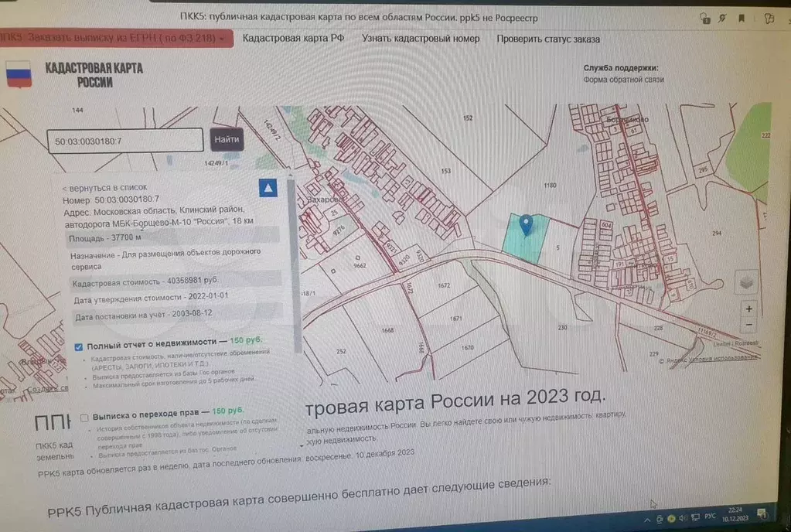Click map parcel labeled 1668
The height and width of the screenshot is (532, 791).
387,330
